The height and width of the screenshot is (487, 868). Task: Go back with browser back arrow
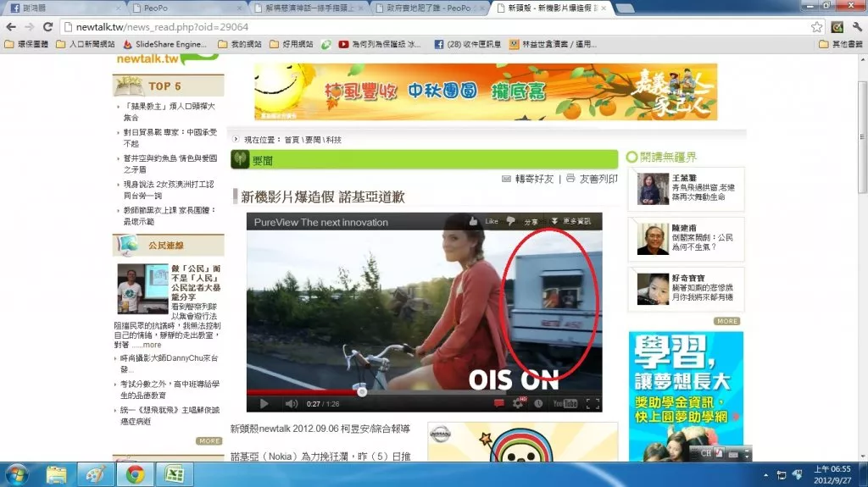click(x=11, y=26)
